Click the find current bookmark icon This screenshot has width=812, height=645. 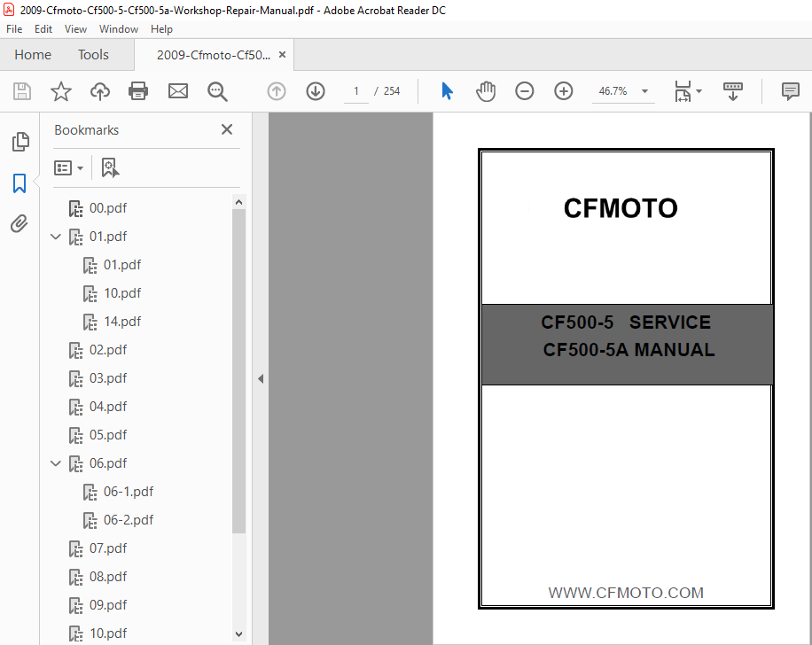[x=110, y=167]
